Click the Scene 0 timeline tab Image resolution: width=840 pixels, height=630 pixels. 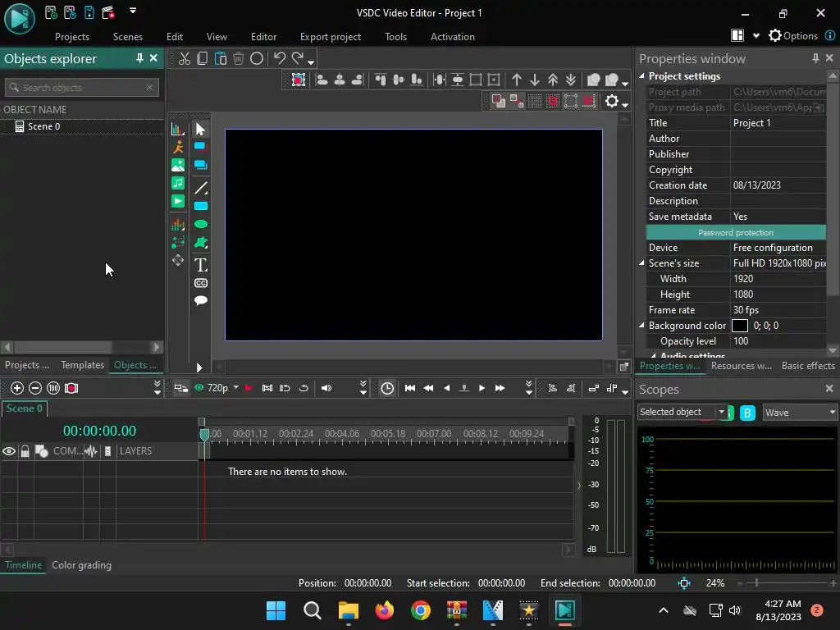click(x=24, y=409)
